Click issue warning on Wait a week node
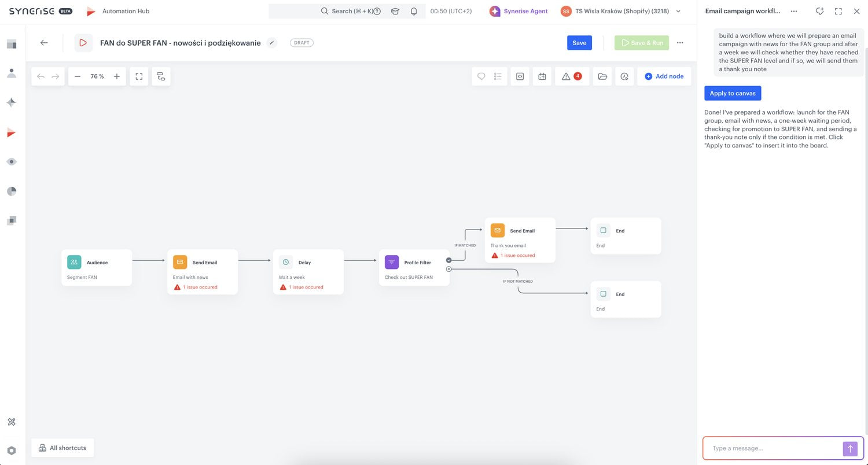Image resolution: width=868 pixels, height=465 pixels. point(301,287)
